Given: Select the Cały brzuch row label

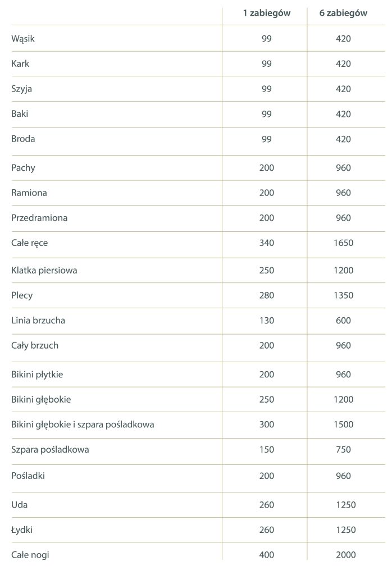Looking at the screenshot, I should point(35,345).
